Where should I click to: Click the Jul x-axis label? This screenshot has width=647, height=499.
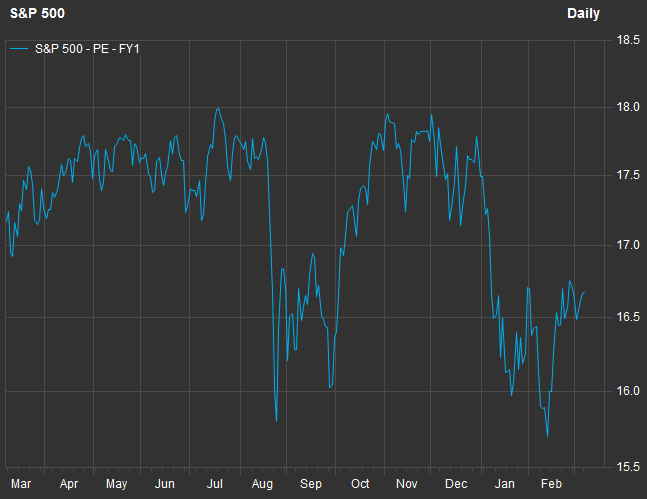[x=215, y=483]
